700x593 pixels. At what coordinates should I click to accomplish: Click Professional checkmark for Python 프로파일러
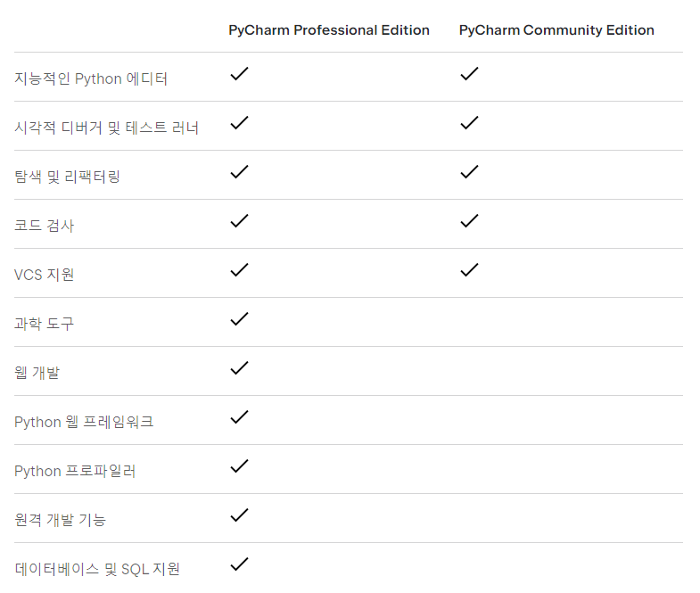click(239, 466)
